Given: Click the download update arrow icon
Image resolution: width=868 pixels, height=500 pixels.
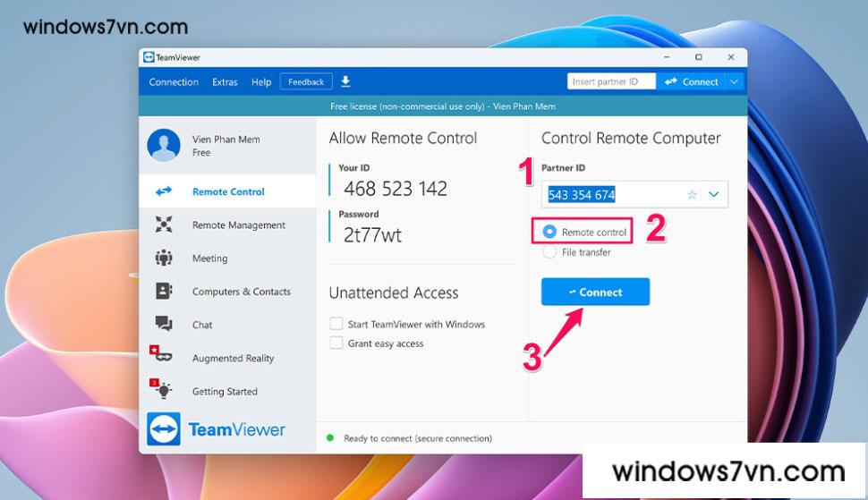Looking at the screenshot, I should 345,82.
